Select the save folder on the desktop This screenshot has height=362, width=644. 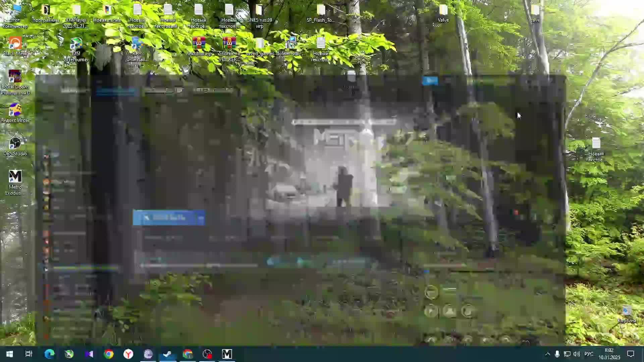[535, 13]
